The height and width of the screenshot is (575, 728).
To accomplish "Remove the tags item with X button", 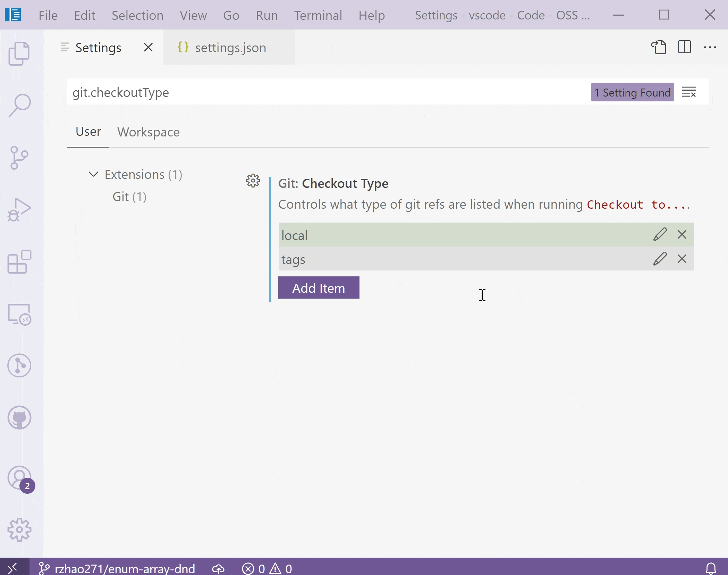I will pos(682,259).
